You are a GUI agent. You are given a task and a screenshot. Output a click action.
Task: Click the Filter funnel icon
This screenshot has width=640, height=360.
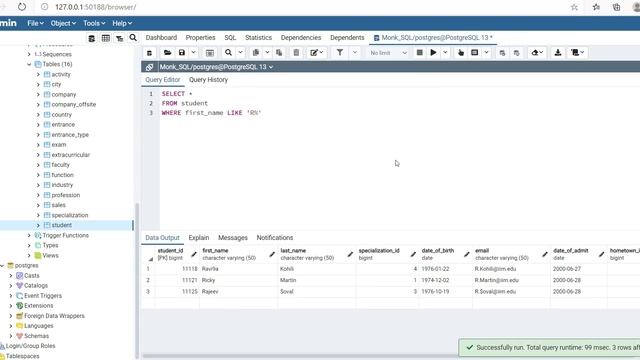pyautogui.click(x=340, y=53)
